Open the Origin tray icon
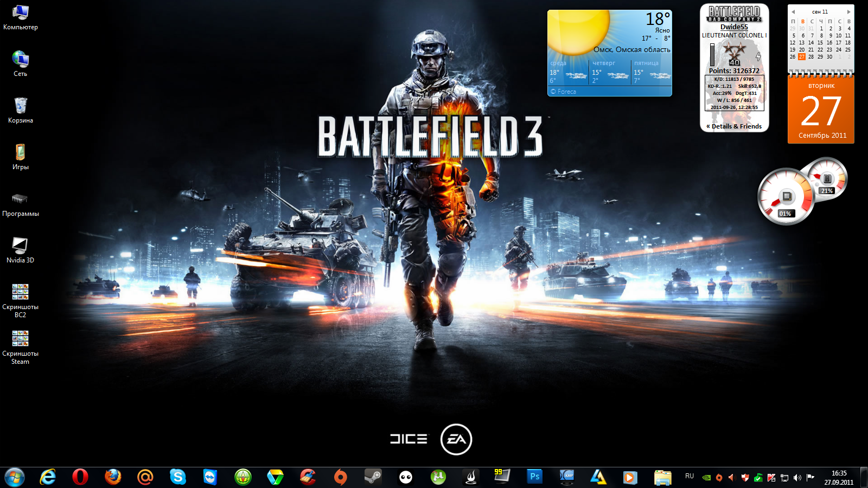The height and width of the screenshot is (488, 868). [719, 478]
